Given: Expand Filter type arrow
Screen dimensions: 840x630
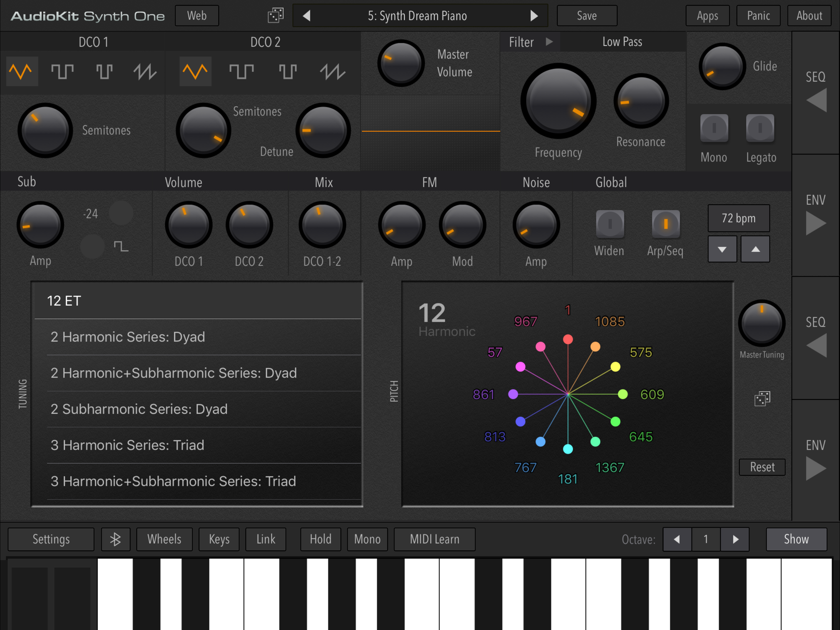Looking at the screenshot, I should tap(549, 42).
